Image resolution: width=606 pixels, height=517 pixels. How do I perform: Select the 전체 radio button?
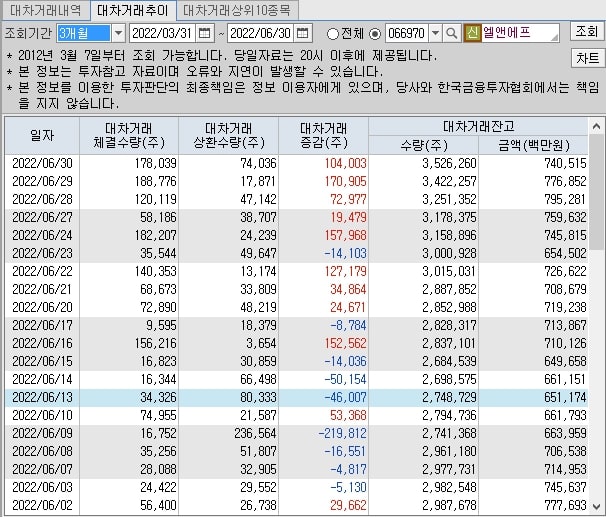click(332, 34)
